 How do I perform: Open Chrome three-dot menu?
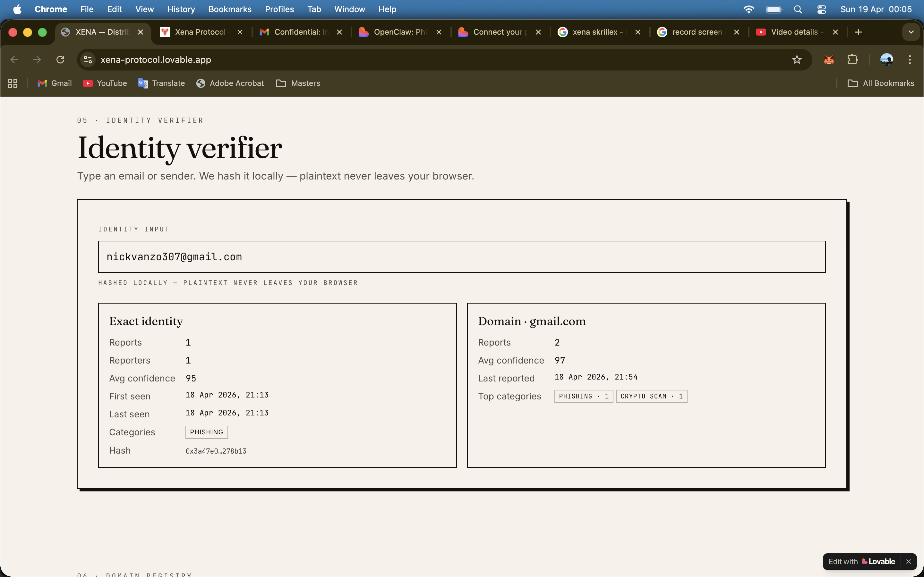pos(910,60)
